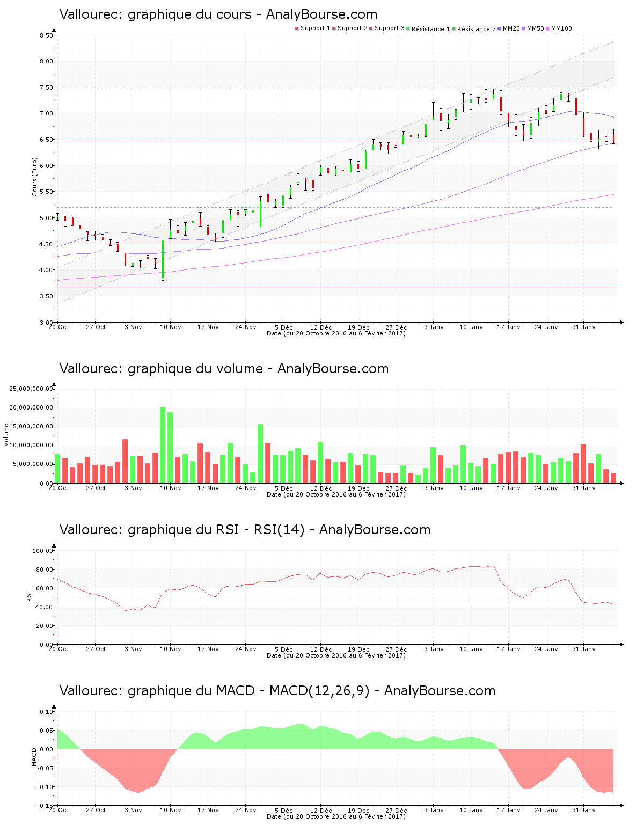644x832 pixels.
Task: Click the 40.00 RSI axis value
Action: click(x=45, y=607)
